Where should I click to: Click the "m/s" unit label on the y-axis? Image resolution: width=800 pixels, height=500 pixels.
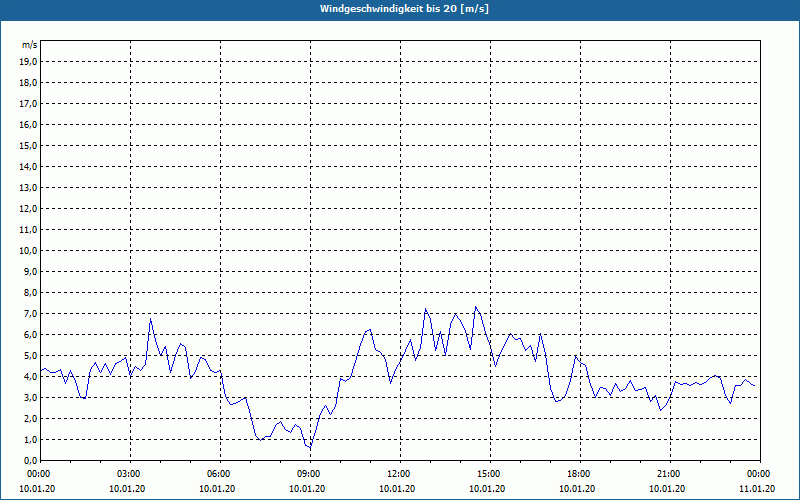pos(29,45)
